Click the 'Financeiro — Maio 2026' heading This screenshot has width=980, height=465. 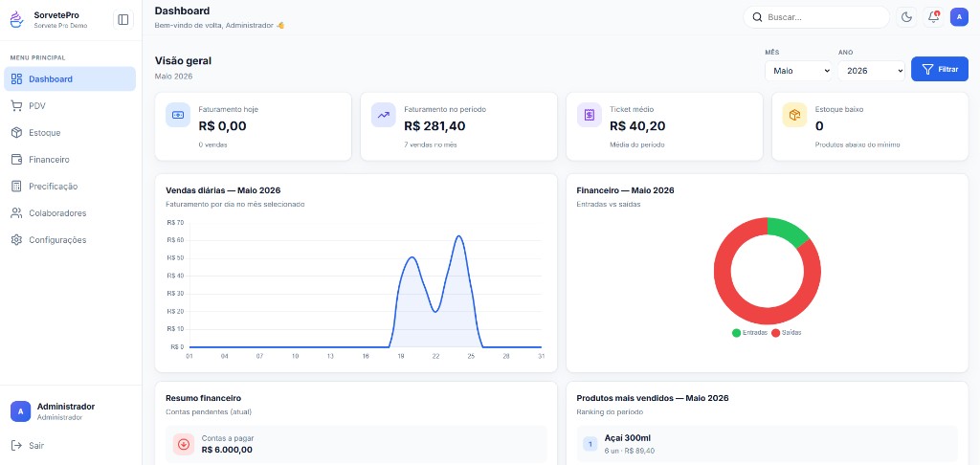click(625, 190)
